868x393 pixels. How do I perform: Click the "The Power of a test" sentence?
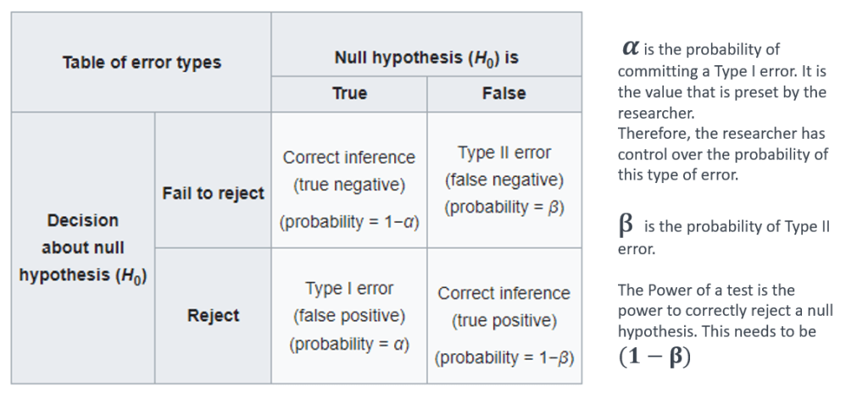706,290
